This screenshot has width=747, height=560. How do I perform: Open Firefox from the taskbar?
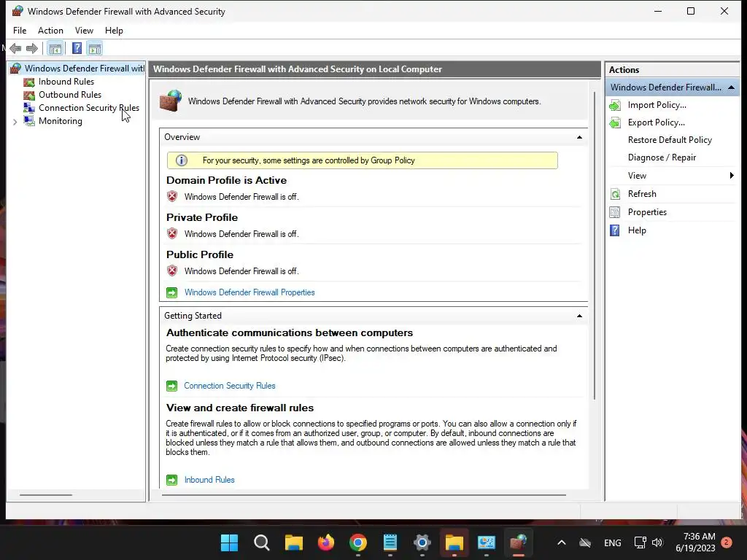(x=326, y=542)
